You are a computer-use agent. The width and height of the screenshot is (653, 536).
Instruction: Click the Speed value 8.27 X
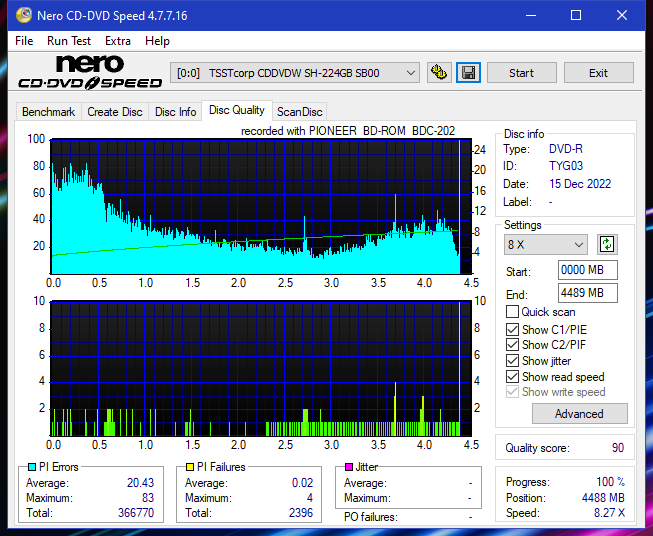pos(609,513)
